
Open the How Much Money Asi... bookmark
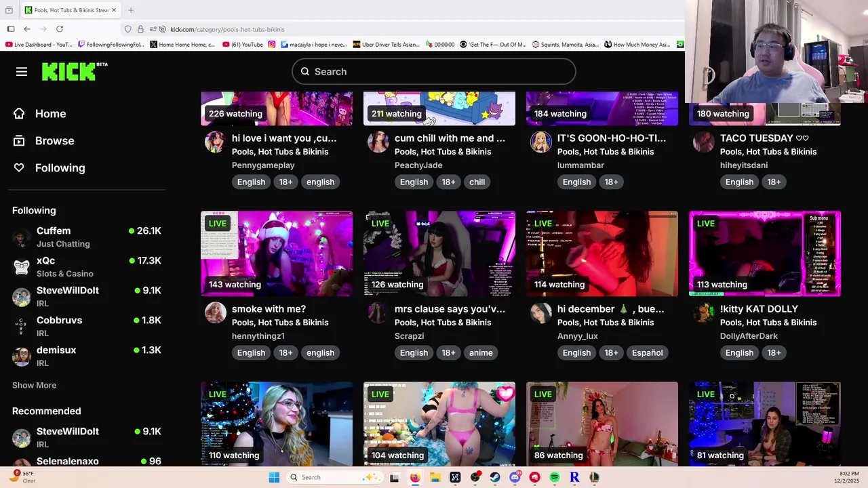click(637, 45)
